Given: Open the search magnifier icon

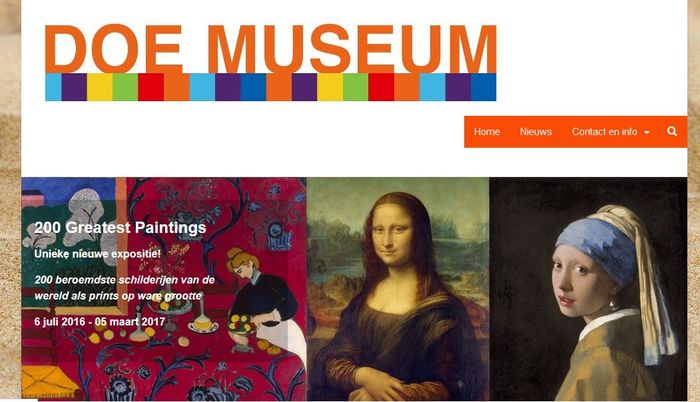Looking at the screenshot, I should click(672, 131).
